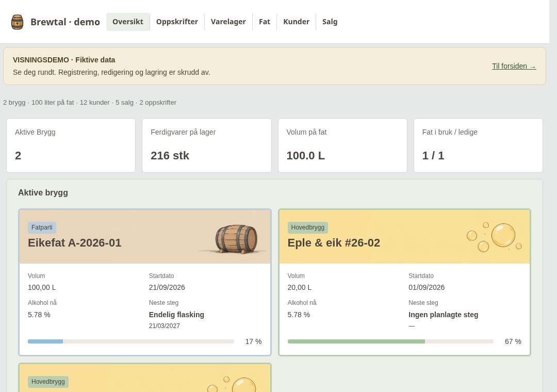Click the Hovedbrygg badge on Eple & eik card
The height and width of the screenshot is (392, 557).
pos(307,227)
